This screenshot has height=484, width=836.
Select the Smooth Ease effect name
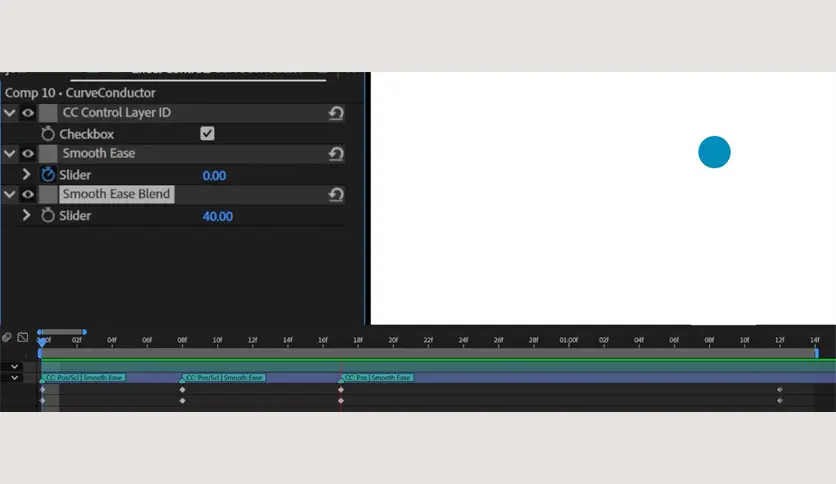(99, 154)
